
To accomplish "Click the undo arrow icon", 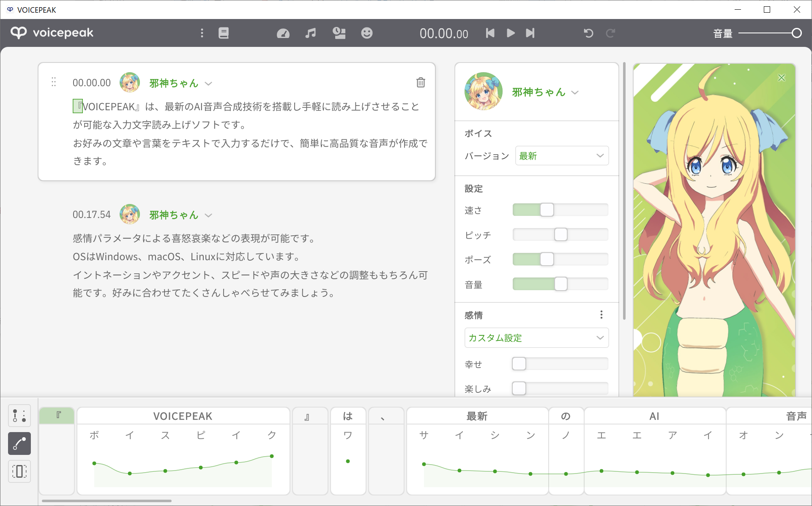I will [588, 33].
